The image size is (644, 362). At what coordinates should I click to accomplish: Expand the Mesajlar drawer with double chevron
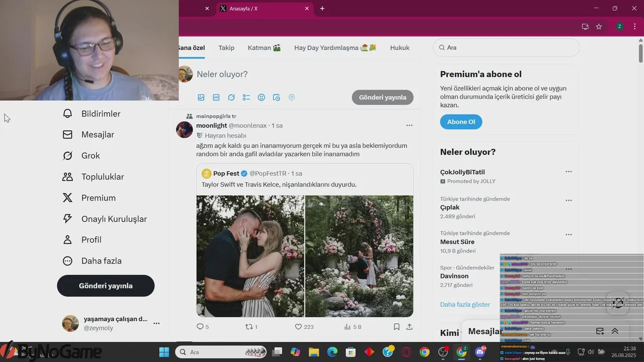[615, 331]
